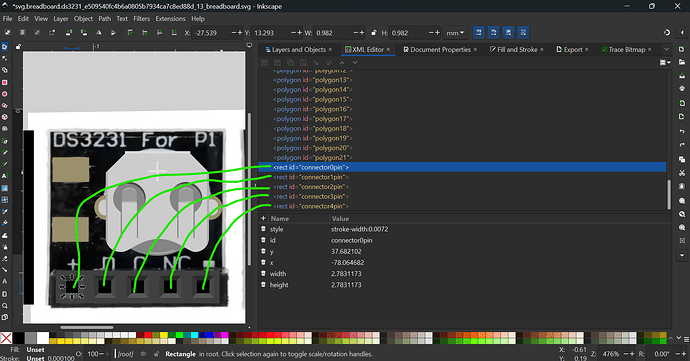Add new attribute with plus icon
Viewport: 690px width, 361px height.
(x=263, y=218)
